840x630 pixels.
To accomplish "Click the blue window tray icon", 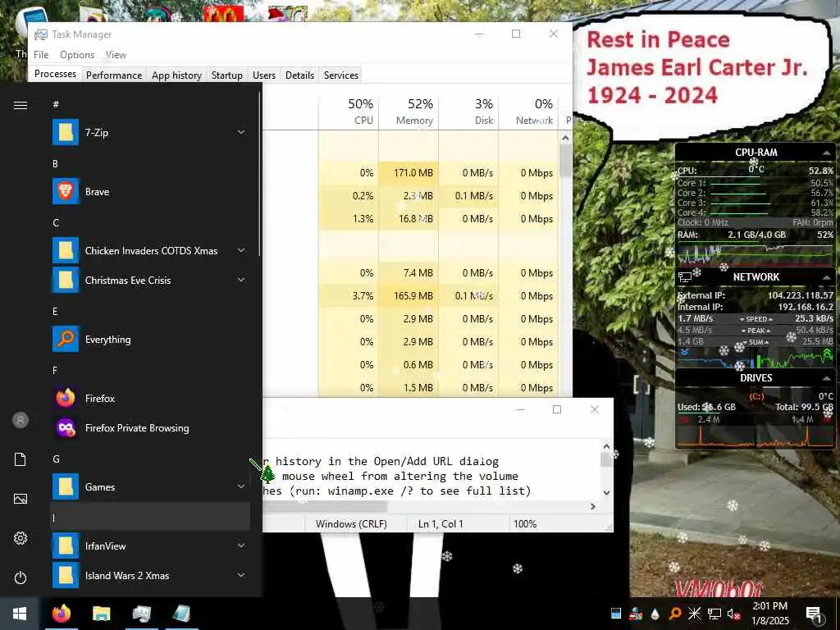I will click(x=616, y=614).
